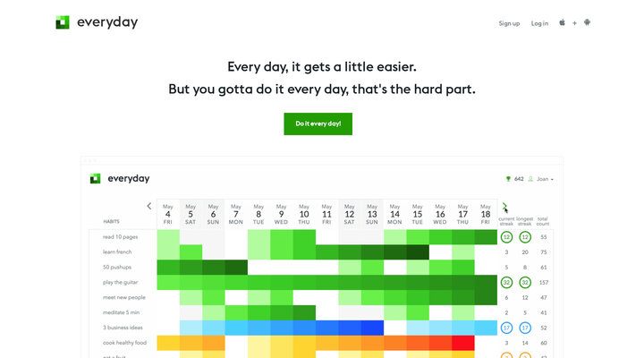Click the longest streak circle for play the guitar
The image size is (644, 358).
point(526,282)
